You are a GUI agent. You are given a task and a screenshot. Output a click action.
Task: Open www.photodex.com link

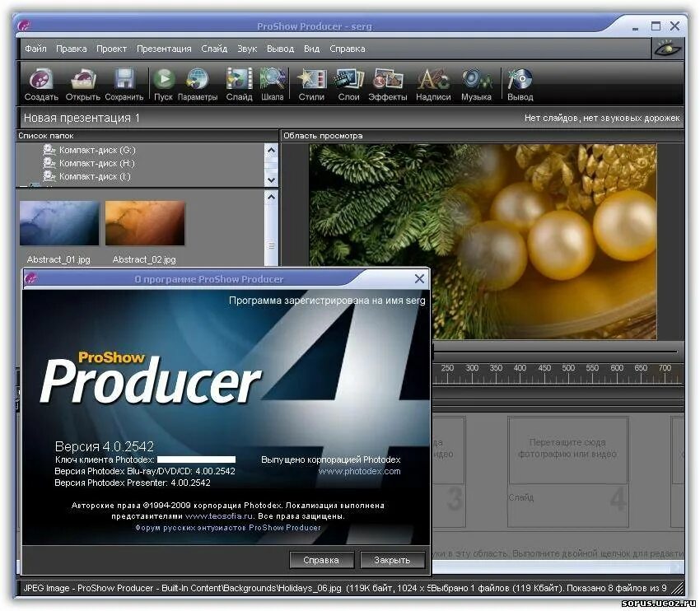[x=359, y=471]
